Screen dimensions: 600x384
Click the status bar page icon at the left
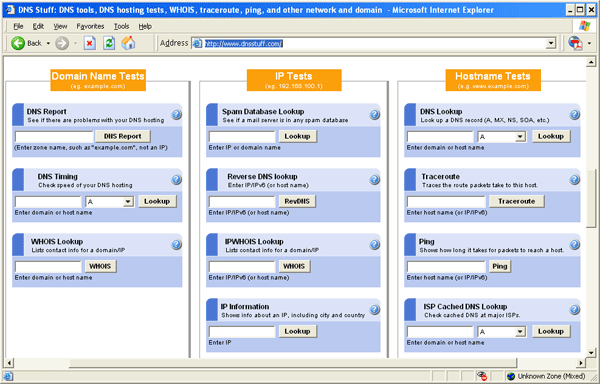pos(8,376)
